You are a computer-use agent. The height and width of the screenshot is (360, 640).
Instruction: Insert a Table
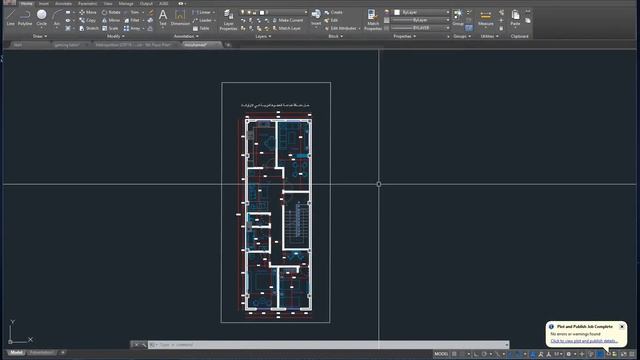[201, 28]
